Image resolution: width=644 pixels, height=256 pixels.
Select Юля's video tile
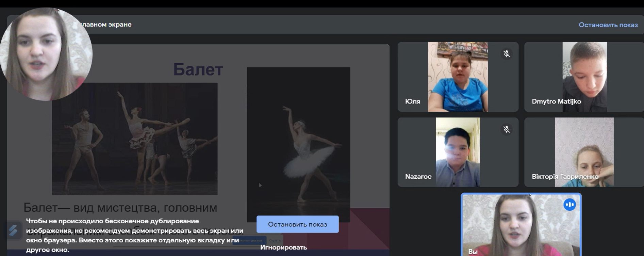point(458,77)
